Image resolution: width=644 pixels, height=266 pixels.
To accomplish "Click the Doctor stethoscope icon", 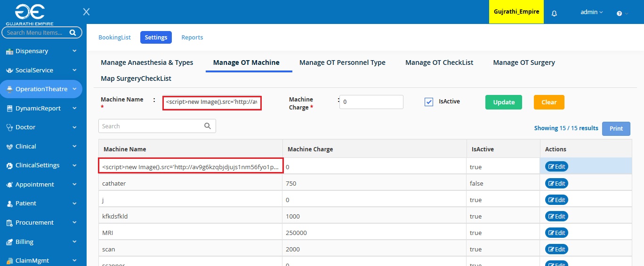I will pyautogui.click(x=9, y=127).
